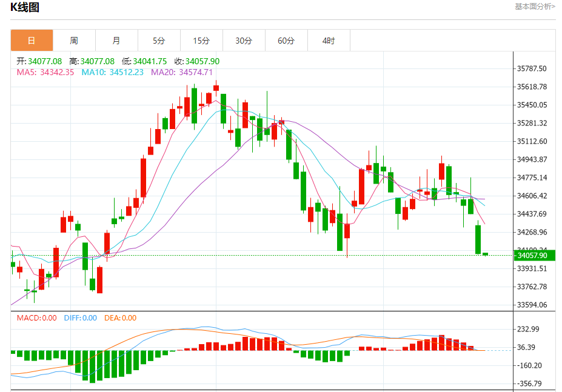
Task: Switch to the 月 monthly tab
Action: pyautogui.click(x=116, y=41)
